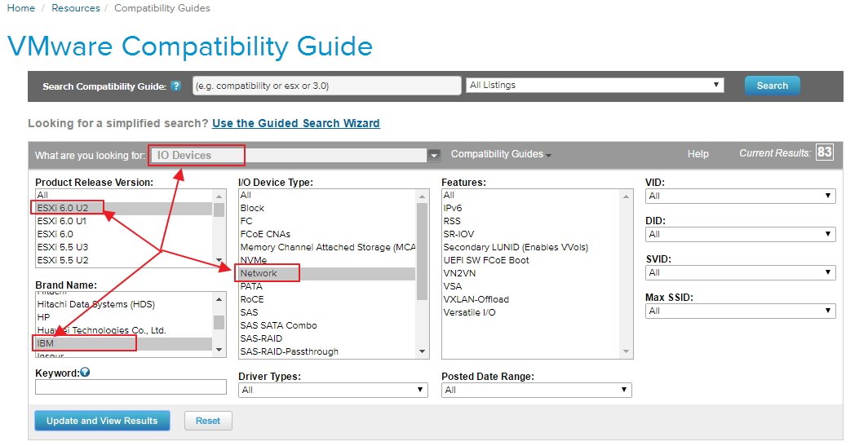868x446 pixels.
Task: Open the Driver Types dropdown
Action: click(333, 391)
